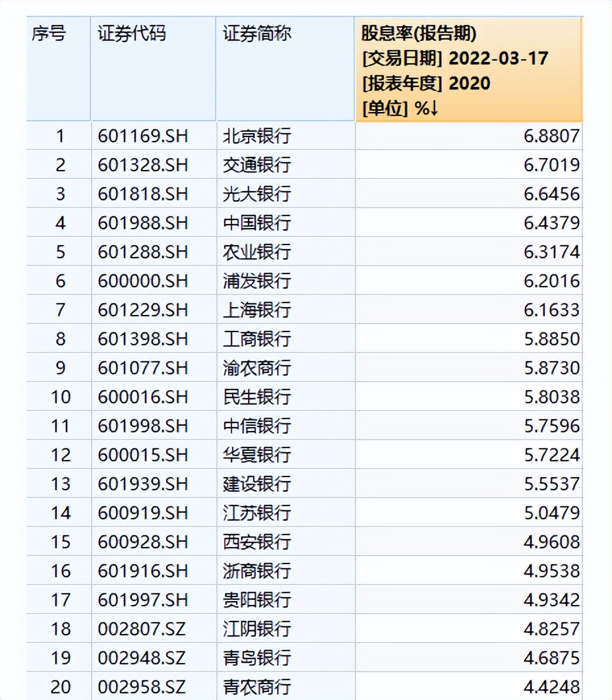
Task: Click dividend yield value 5.7224
Action: [x=551, y=455]
